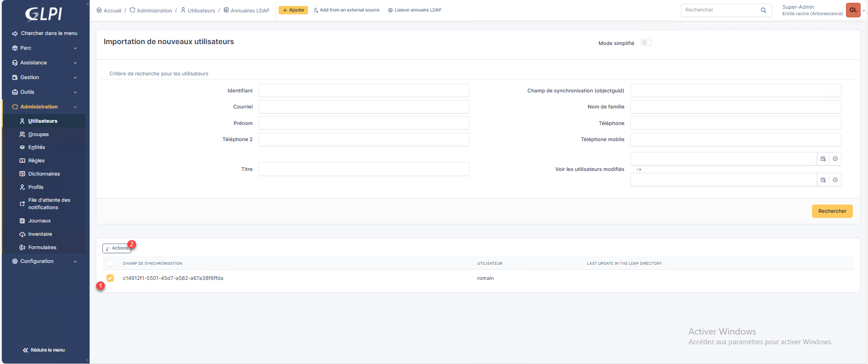Screen dimensions: 868x364
Task: Click the GL user avatar
Action: (853, 10)
